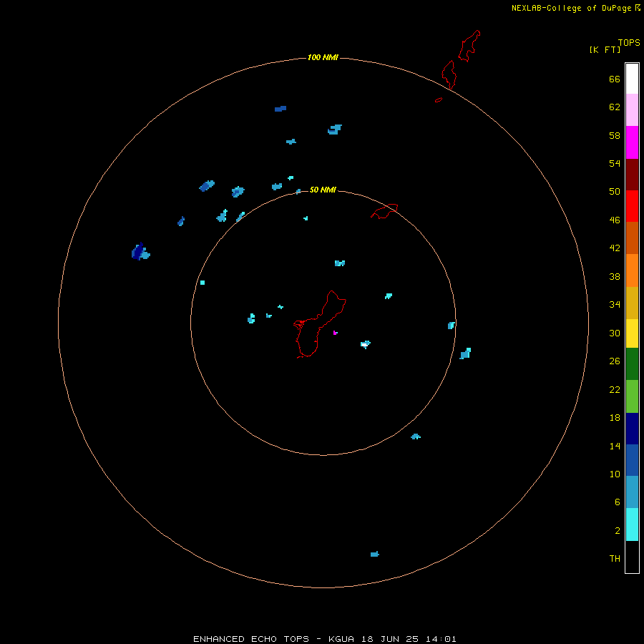Click the magenta echo pixel beside Guam

click(x=335, y=333)
